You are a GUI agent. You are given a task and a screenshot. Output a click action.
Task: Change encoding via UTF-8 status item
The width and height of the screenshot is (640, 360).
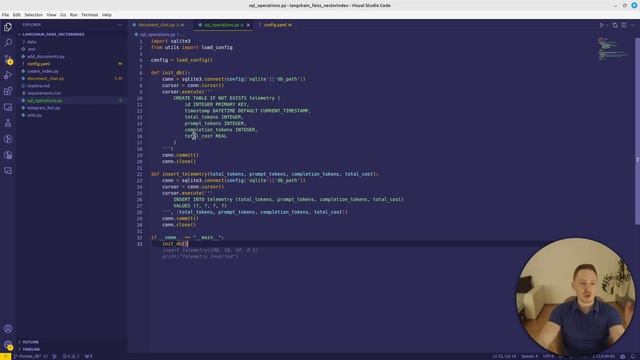pos(548,356)
